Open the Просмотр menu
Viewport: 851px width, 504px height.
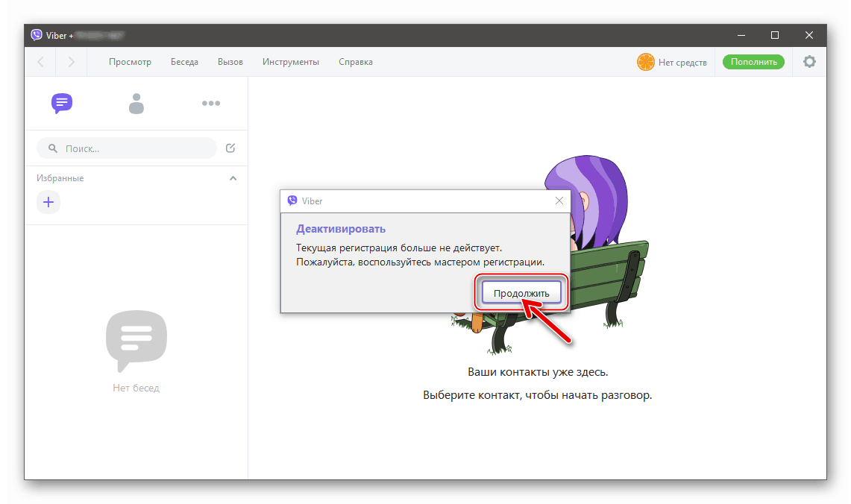point(130,62)
